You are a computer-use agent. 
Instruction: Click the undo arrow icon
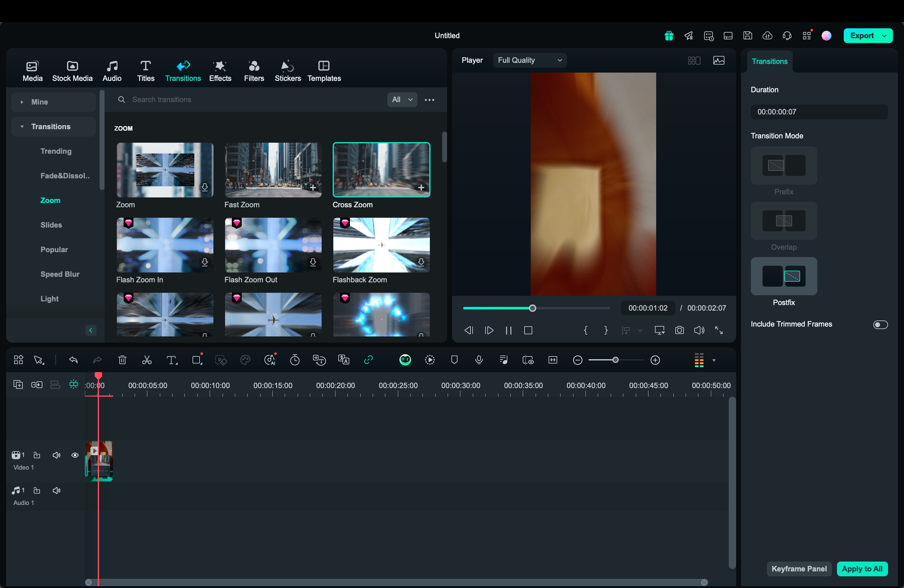pos(73,360)
